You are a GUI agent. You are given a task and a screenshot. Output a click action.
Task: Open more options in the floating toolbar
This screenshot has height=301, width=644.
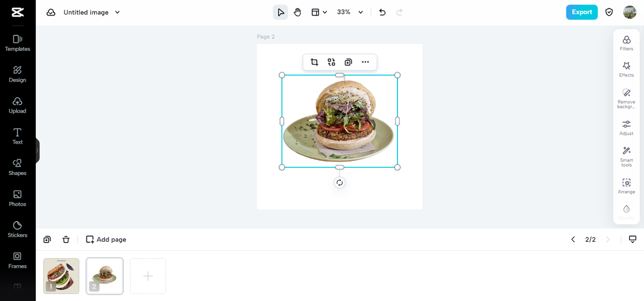pos(365,62)
